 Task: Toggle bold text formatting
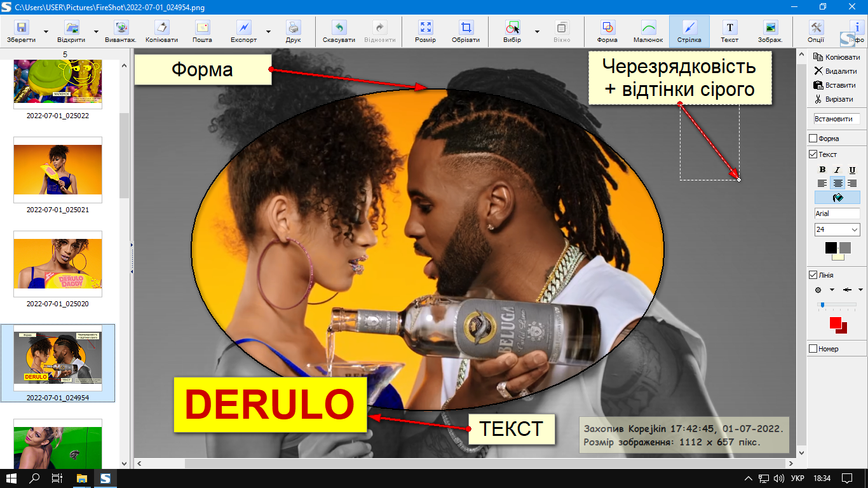pyautogui.click(x=822, y=170)
